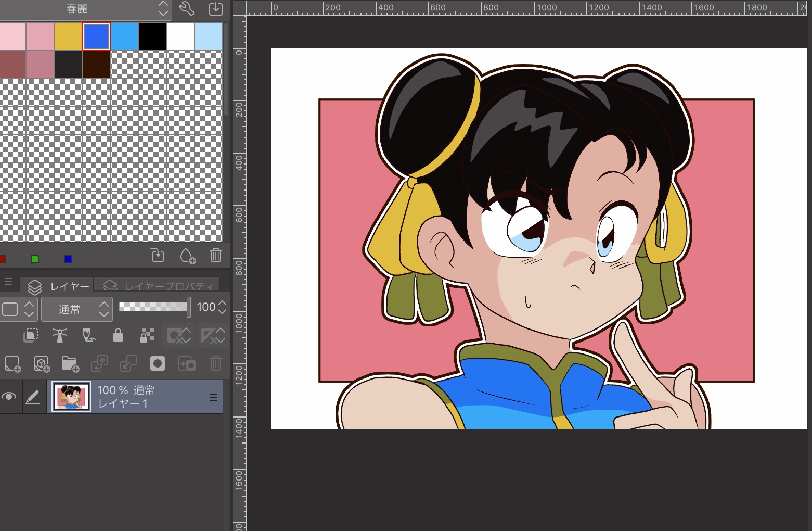Select the brownish red swatch

tap(12, 65)
